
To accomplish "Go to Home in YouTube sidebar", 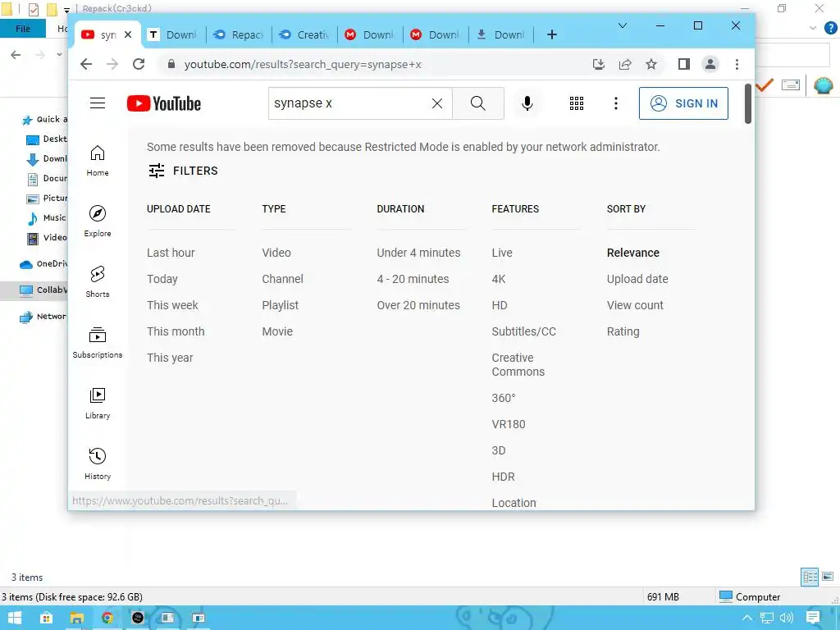I will coord(98,161).
